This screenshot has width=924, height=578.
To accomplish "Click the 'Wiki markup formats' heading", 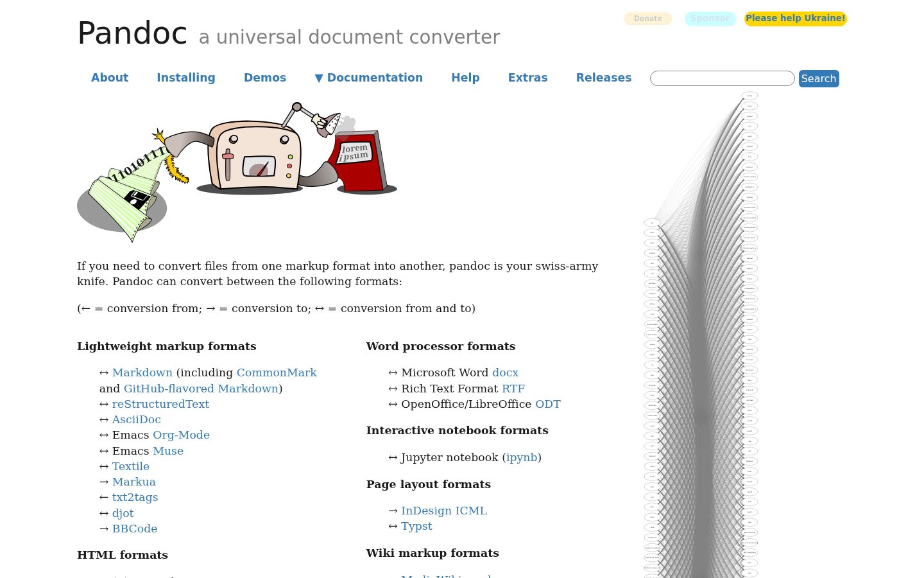I will 432,553.
